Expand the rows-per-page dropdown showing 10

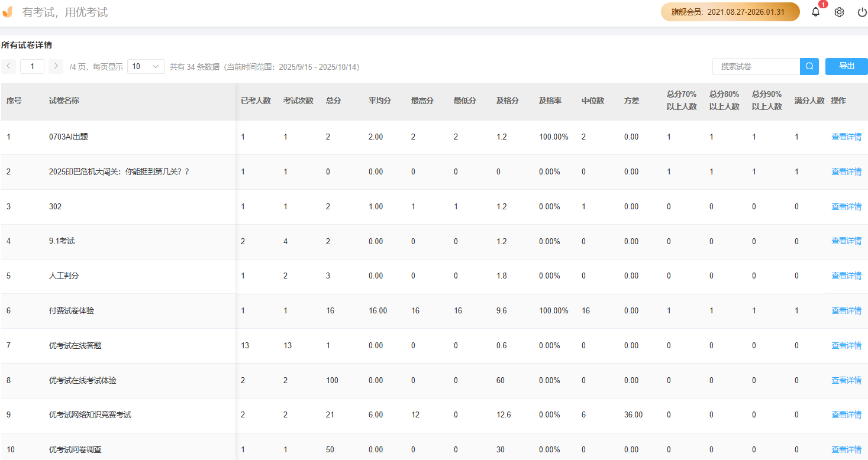pos(146,67)
